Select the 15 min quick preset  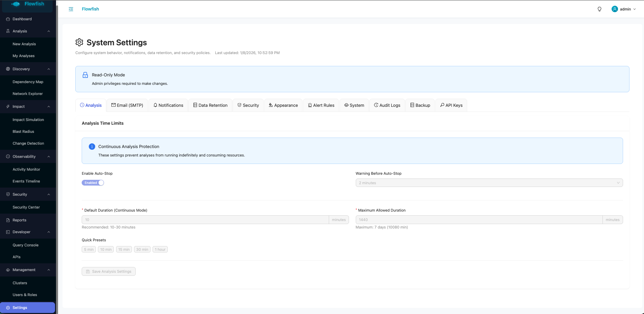tap(124, 249)
